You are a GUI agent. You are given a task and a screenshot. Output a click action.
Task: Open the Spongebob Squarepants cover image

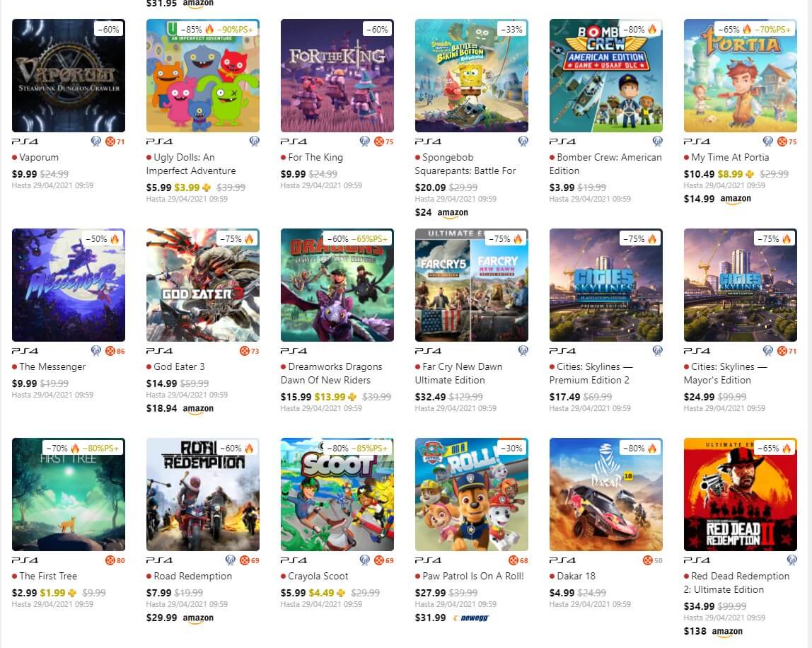coord(472,76)
